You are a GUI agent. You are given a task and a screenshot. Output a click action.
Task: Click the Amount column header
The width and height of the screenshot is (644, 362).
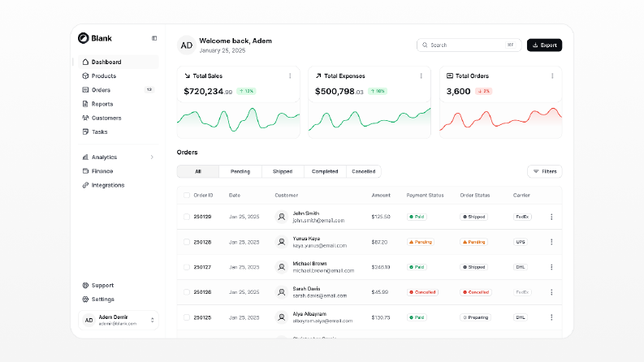pos(381,196)
